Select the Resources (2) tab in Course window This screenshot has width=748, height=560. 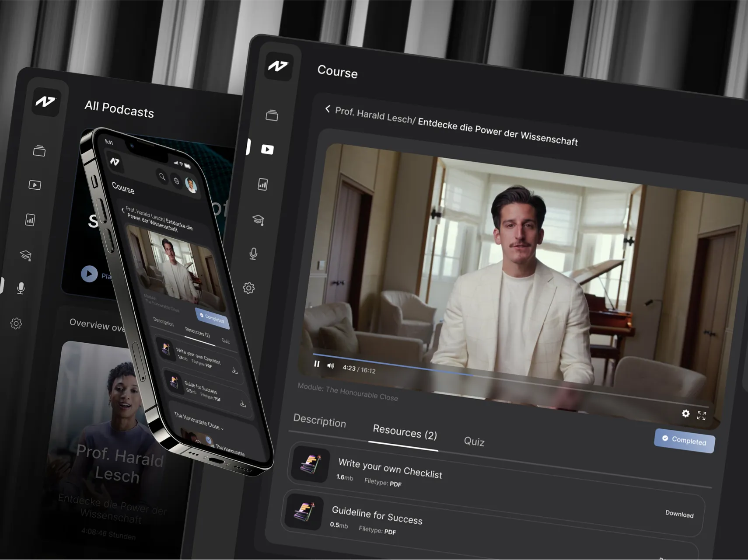pyautogui.click(x=405, y=432)
